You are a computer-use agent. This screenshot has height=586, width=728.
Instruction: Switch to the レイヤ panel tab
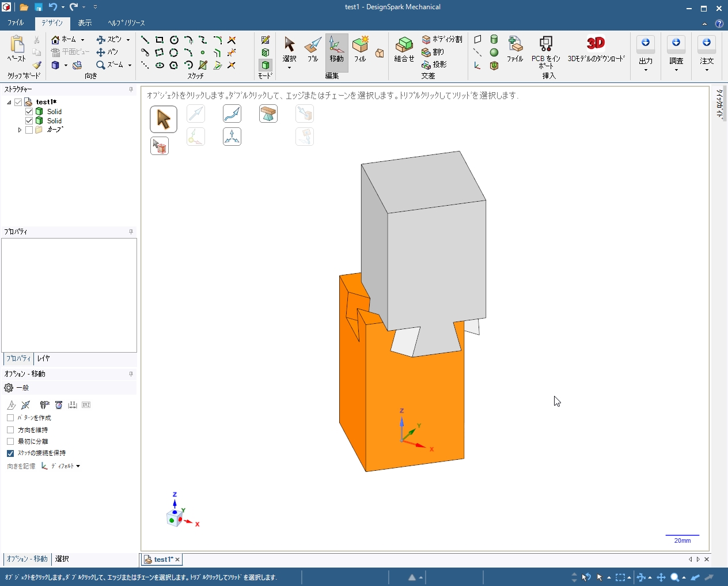click(x=43, y=358)
